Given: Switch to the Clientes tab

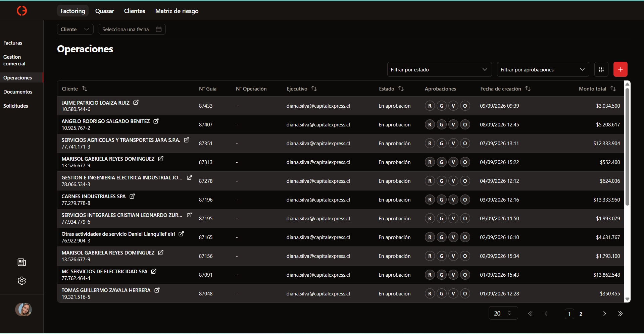Looking at the screenshot, I should (135, 11).
